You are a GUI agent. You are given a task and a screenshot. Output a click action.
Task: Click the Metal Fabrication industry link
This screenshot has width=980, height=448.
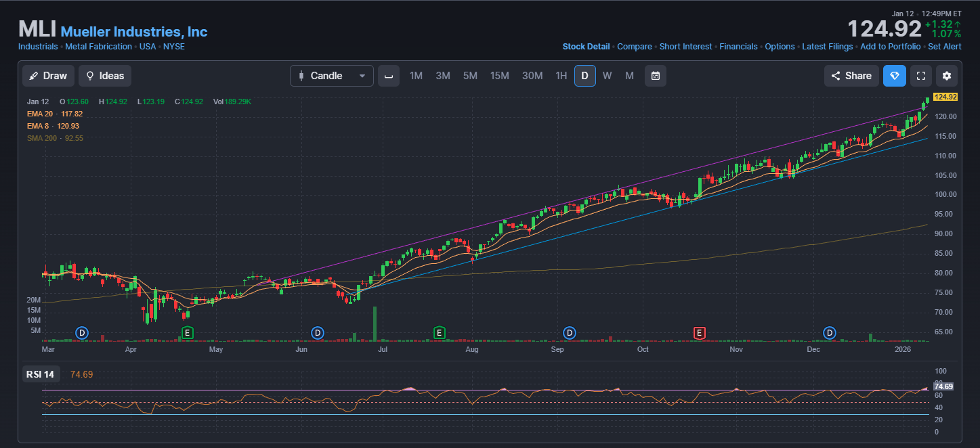tap(98, 47)
